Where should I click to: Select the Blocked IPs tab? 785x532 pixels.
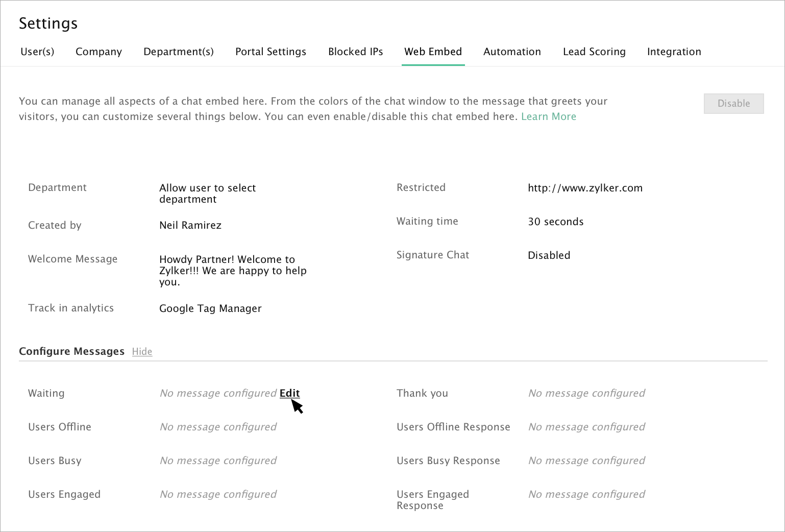(x=355, y=52)
